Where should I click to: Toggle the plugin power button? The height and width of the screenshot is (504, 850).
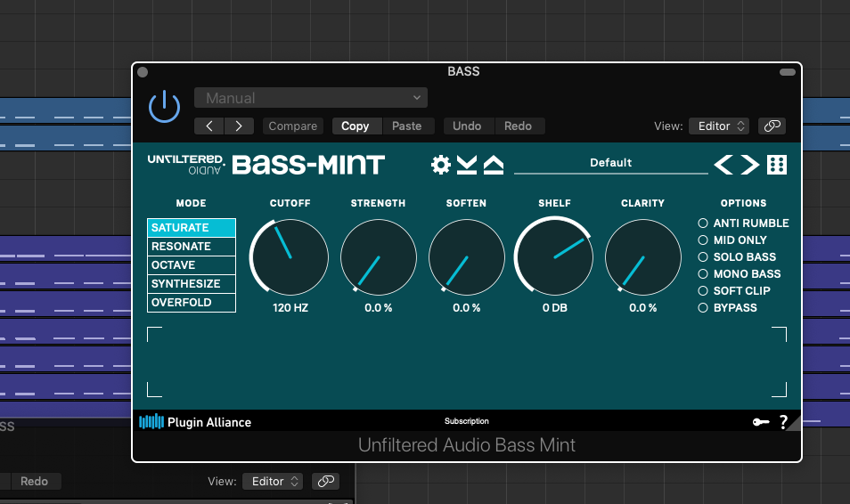(x=164, y=107)
